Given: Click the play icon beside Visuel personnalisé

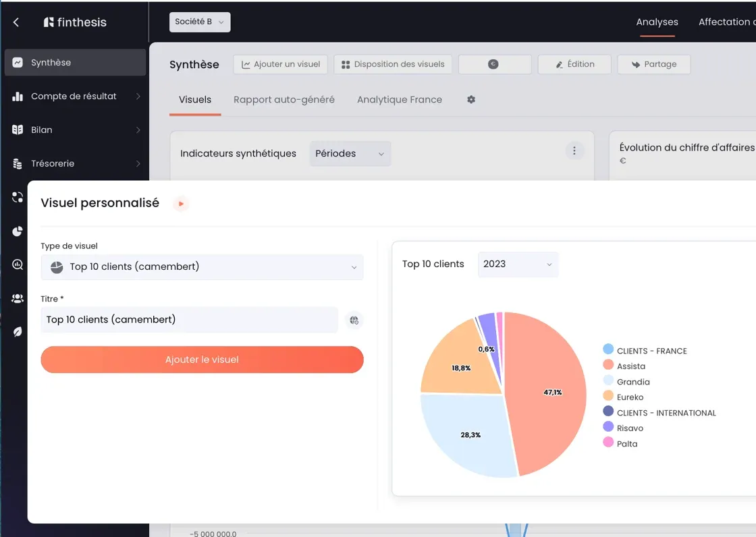Looking at the screenshot, I should pyautogui.click(x=181, y=204).
